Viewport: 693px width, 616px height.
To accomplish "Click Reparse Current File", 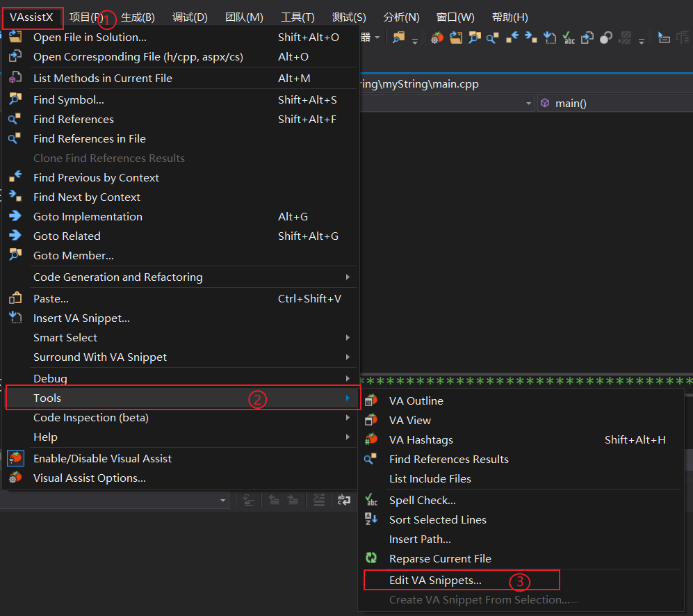I will click(440, 558).
